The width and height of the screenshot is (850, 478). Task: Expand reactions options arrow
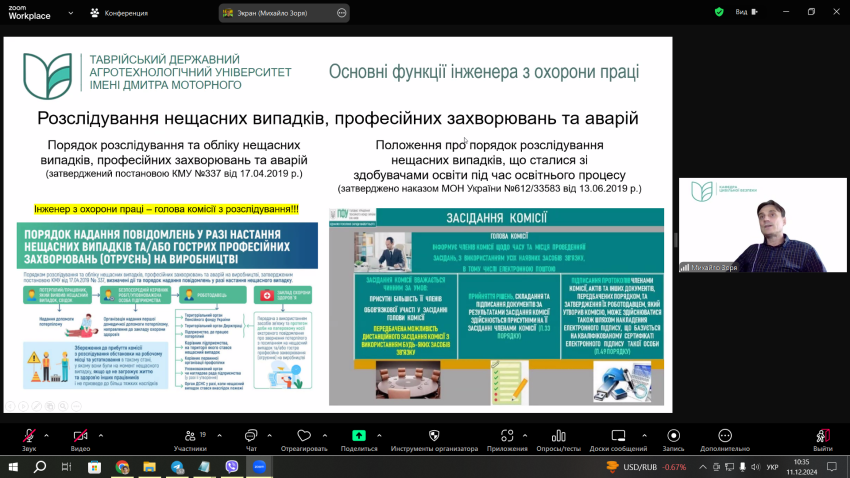pos(325,436)
